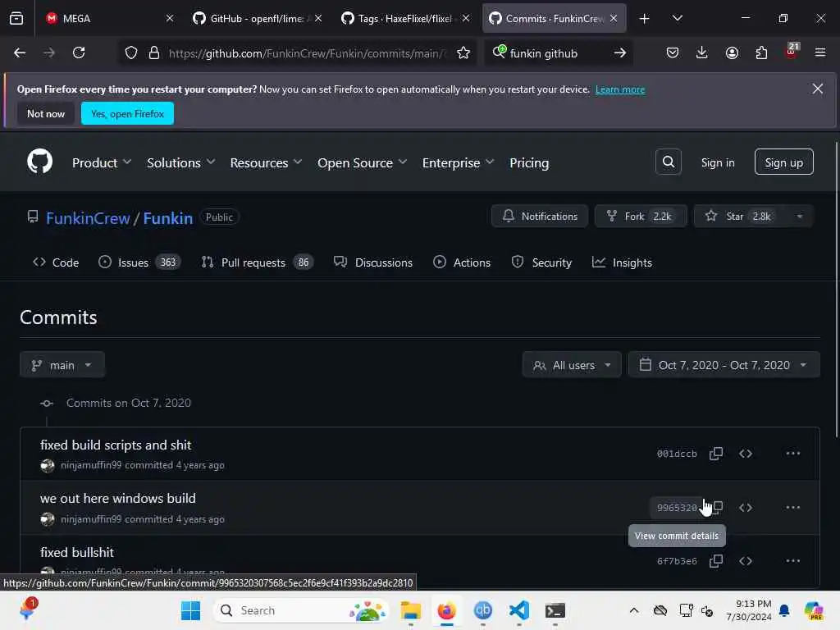Open Firefox hamburger menu
The image size is (840, 630).
click(820, 52)
